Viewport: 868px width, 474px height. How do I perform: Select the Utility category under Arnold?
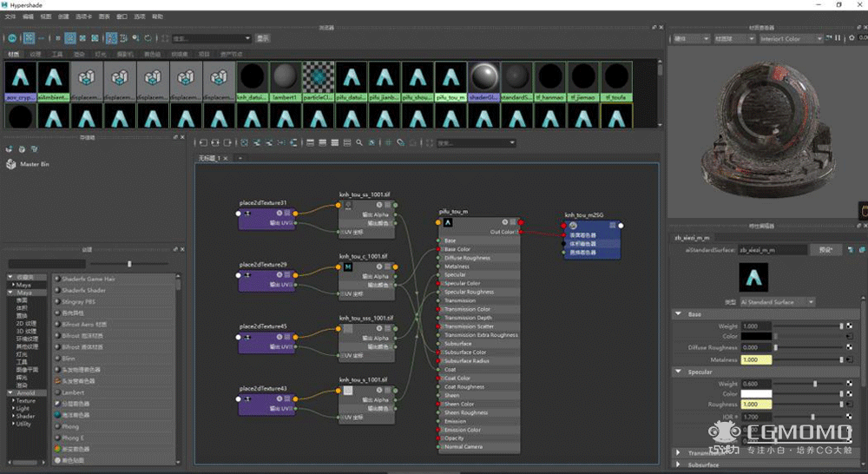coord(23,424)
